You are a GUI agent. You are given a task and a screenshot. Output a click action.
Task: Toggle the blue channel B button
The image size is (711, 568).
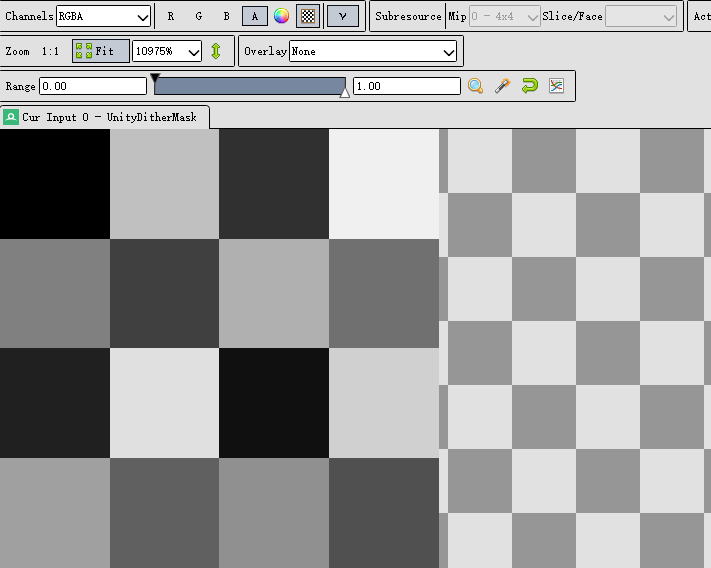pyautogui.click(x=226, y=16)
